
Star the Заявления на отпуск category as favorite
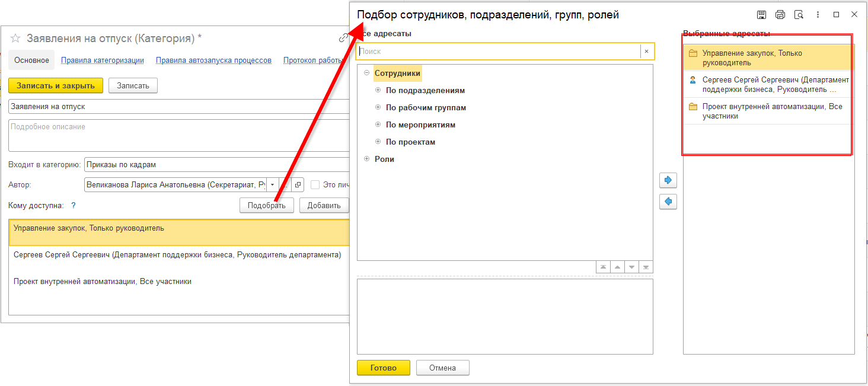click(x=16, y=39)
